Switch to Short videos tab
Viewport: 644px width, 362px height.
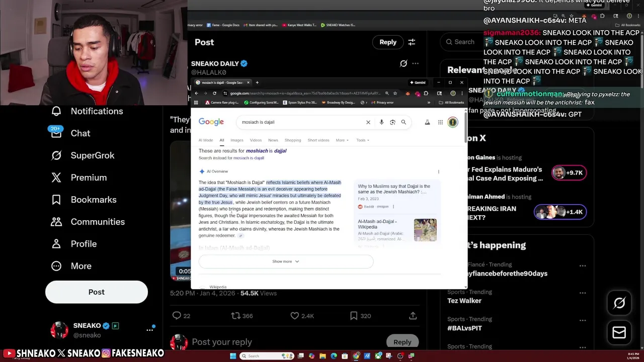318,140
